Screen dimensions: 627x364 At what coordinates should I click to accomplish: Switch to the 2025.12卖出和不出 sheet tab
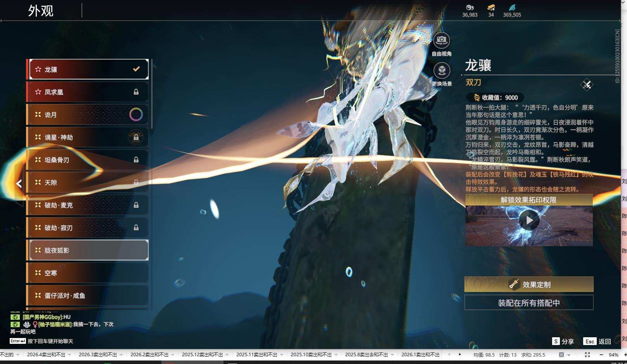[203, 355]
